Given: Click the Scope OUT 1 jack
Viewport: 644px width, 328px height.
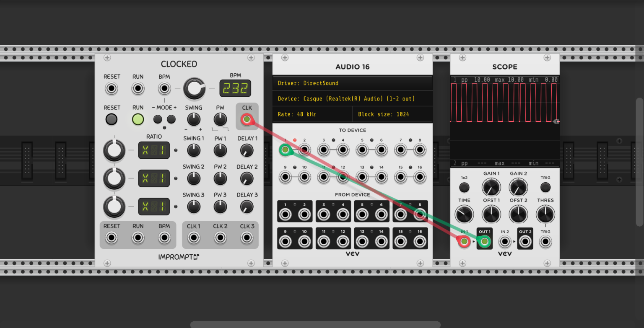Looking at the screenshot, I should tap(485, 242).
